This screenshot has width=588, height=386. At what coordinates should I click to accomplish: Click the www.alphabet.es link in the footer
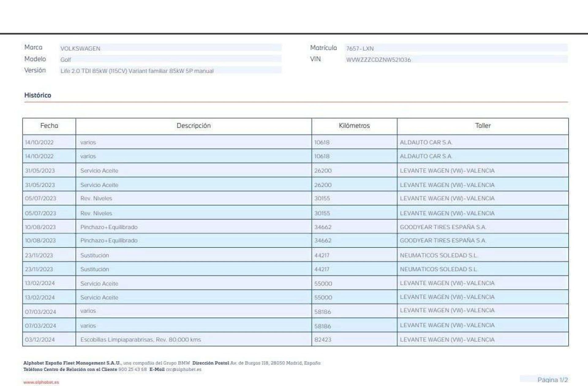pos(41,382)
